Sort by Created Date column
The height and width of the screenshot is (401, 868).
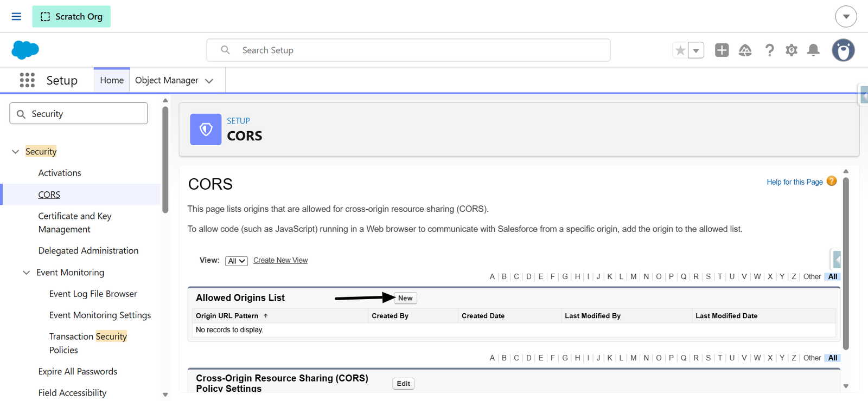(x=483, y=316)
